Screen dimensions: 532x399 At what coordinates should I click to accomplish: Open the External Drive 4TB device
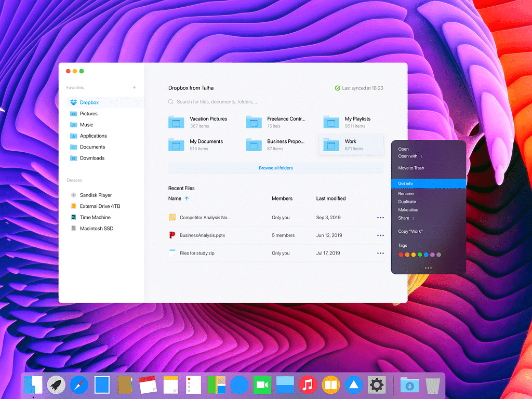100,206
